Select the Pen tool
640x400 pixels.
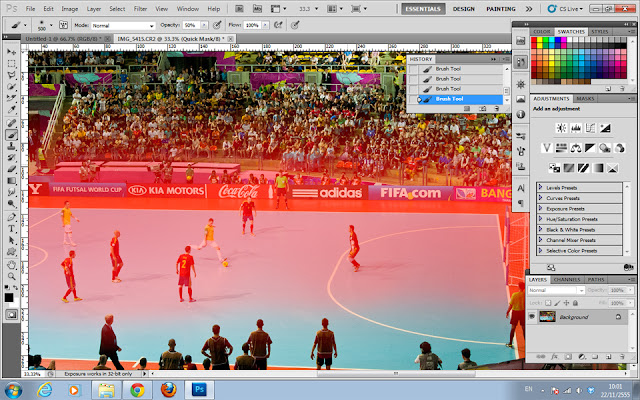click(11, 217)
